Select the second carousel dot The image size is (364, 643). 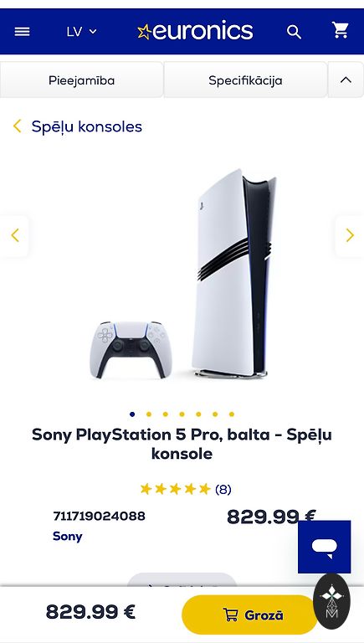(x=149, y=414)
